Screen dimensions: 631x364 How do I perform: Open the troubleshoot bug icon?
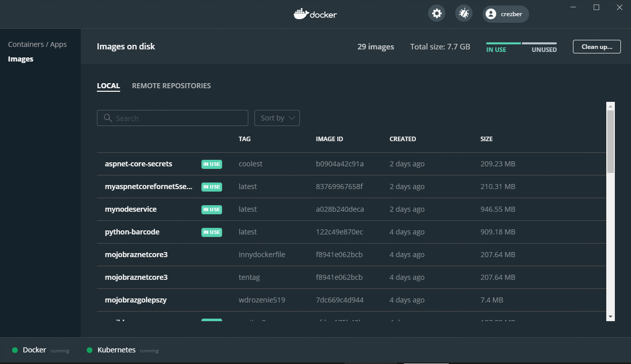click(464, 14)
